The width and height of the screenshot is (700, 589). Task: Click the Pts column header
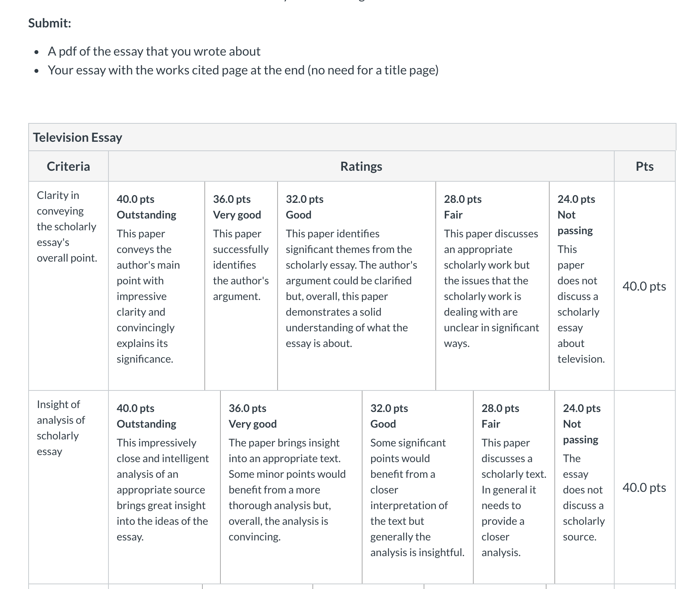(x=644, y=166)
